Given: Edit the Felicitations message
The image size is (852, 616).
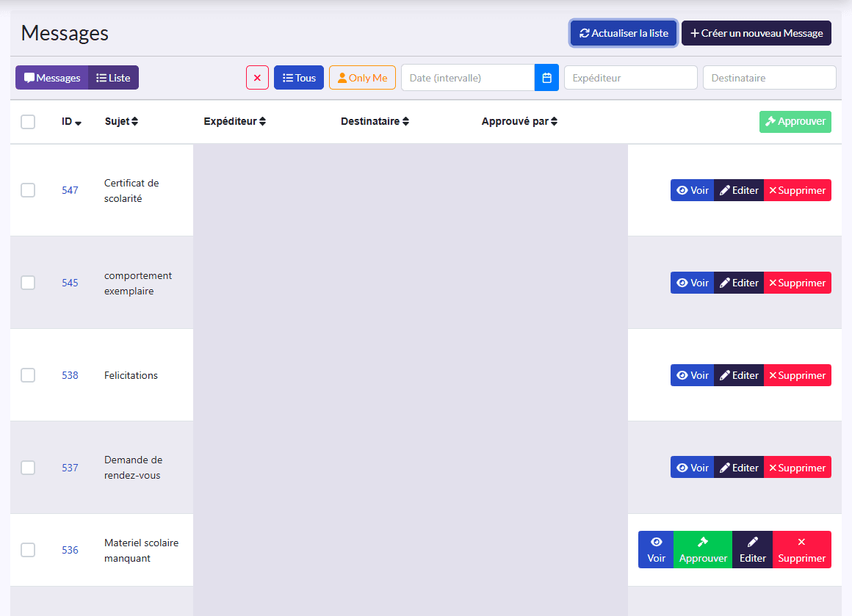Looking at the screenshot, I should point(739,375).
